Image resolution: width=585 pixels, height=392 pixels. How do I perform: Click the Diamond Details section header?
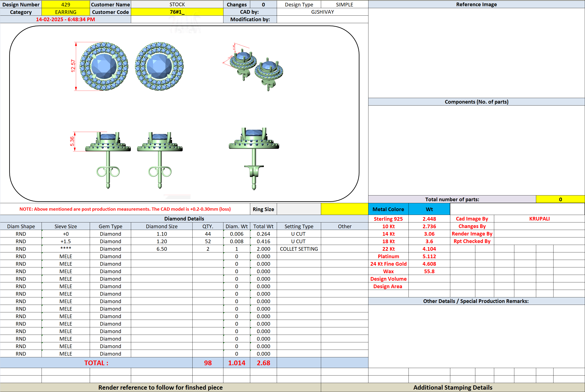tap(184, 219)
